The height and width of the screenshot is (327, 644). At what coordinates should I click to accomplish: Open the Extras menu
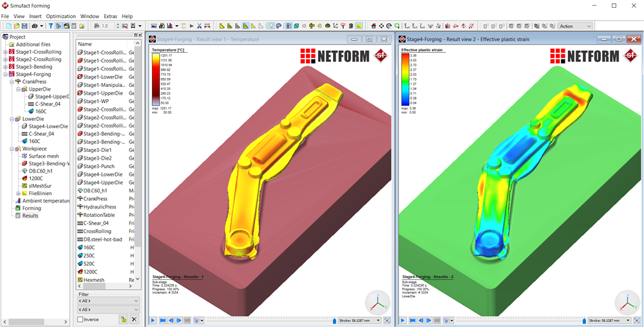pos(110,16)
